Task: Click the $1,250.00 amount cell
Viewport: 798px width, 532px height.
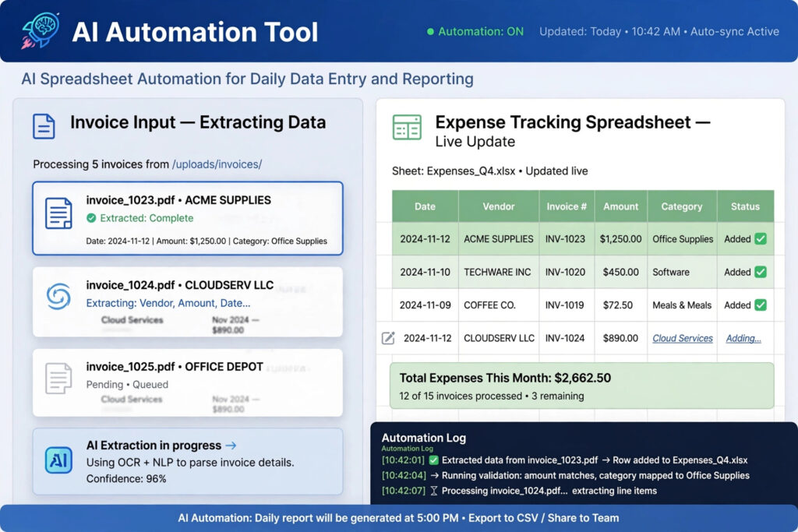Action: click(621, 239)
